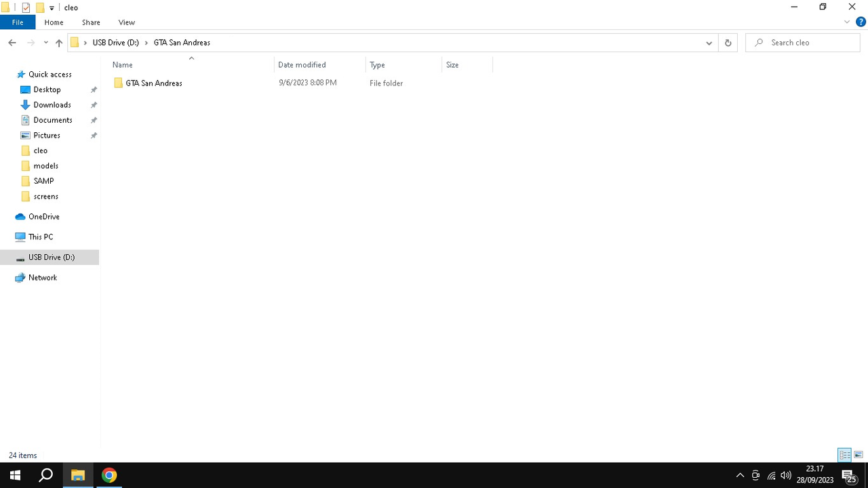
Task: Switch to Large icons view layout
Action: 859,455
